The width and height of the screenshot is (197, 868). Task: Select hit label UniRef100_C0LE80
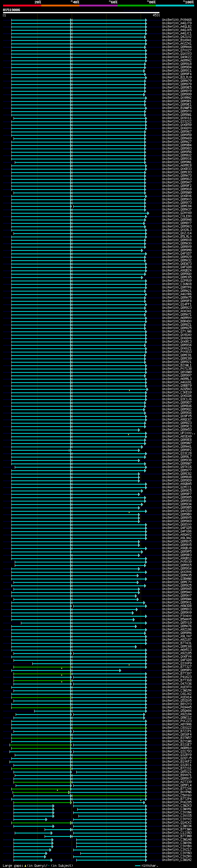pyautogui.click(x=177, y=216)
